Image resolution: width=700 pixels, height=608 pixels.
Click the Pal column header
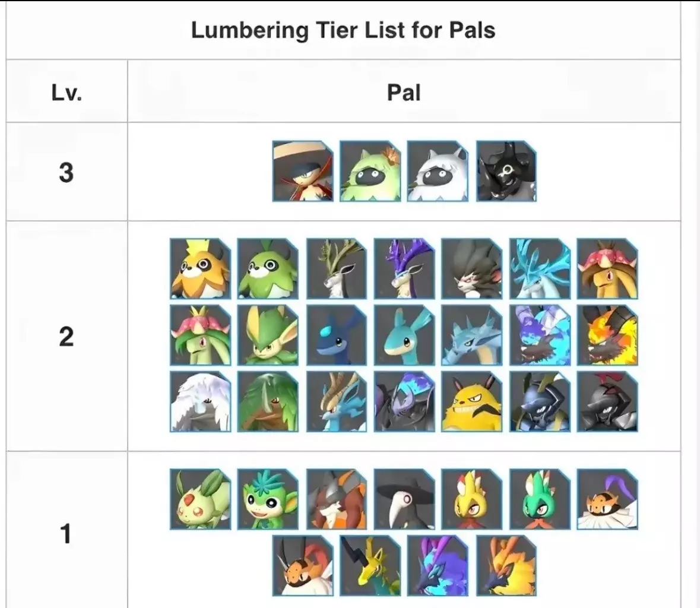[x=404, y=92]
